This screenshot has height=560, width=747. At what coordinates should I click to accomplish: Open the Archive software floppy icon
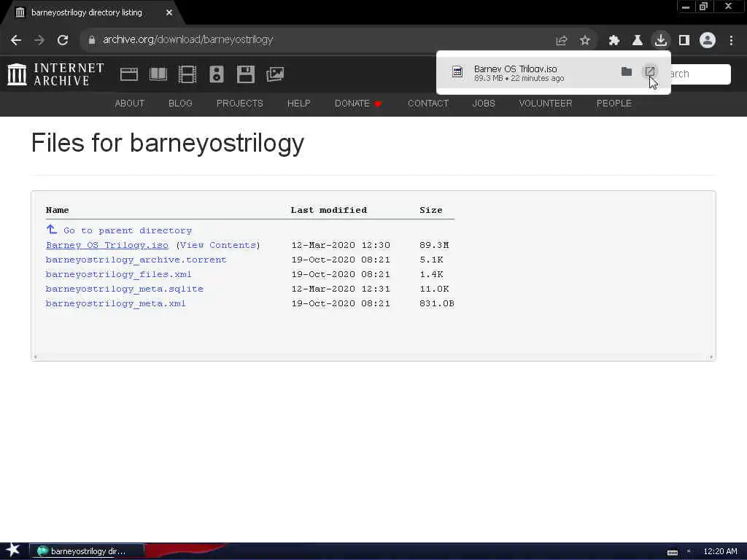tap(246, 74)
